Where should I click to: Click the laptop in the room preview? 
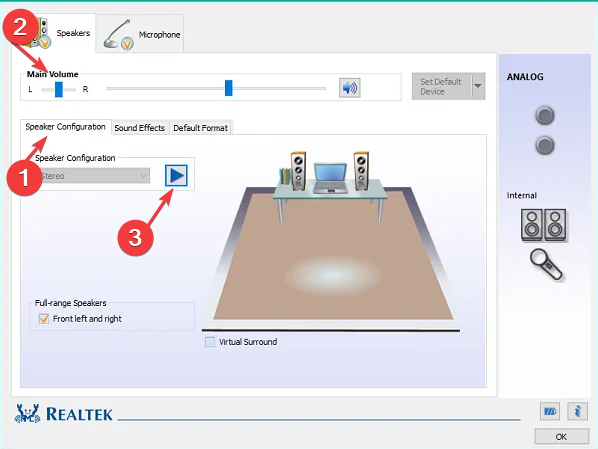(330, 178)
